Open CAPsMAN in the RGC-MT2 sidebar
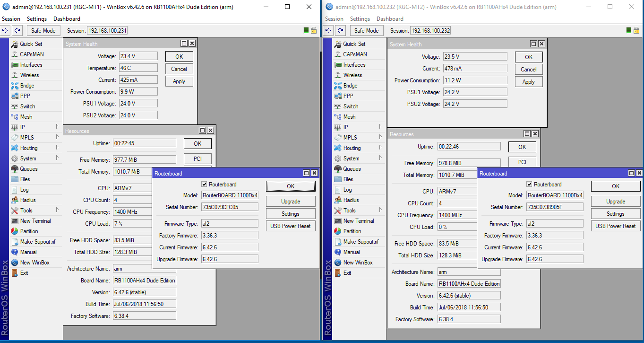Screen dimensions: 644x343 354,54
